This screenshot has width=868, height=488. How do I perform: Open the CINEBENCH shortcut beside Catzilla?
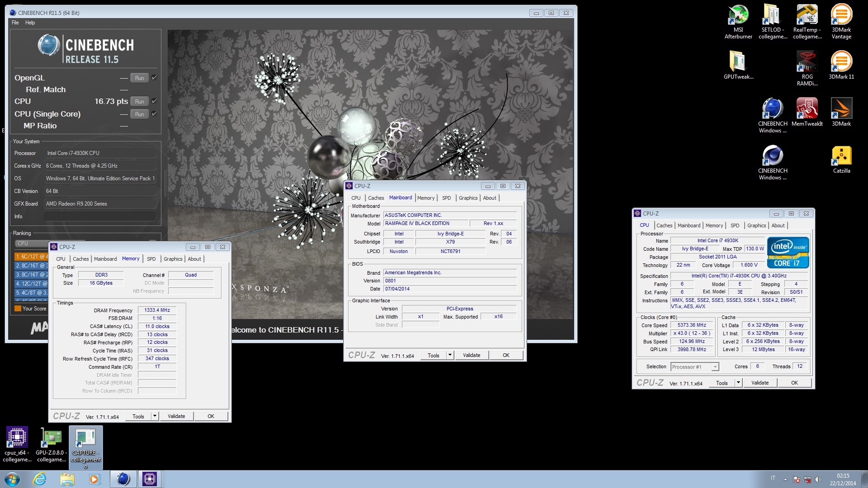pyautogui.click(x=773, y=162)
